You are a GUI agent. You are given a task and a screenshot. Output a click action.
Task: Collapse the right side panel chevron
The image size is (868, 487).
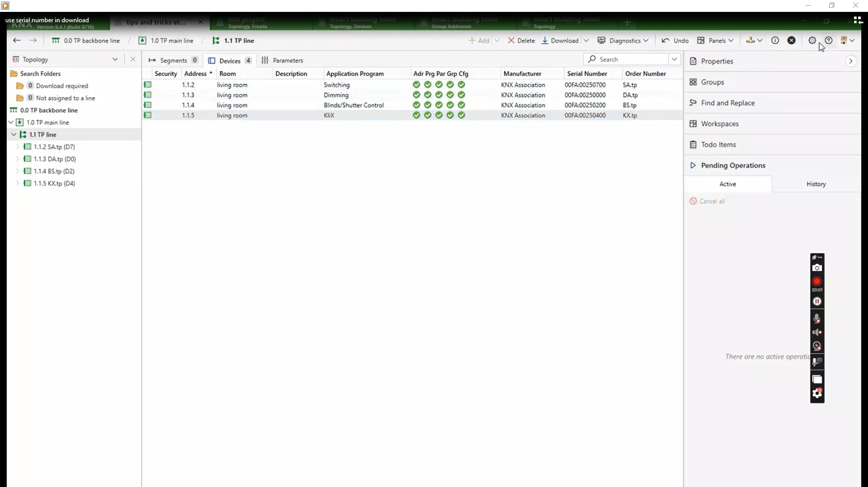pos(850,61)
